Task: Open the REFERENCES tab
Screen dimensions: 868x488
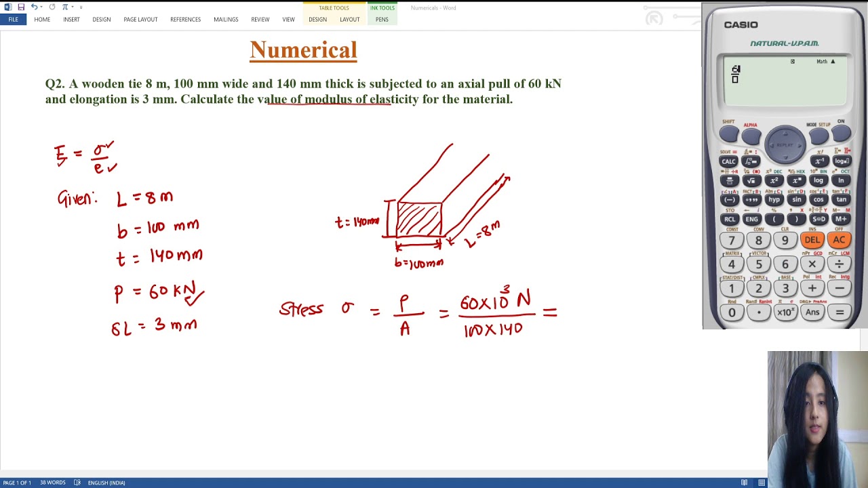Action: point(185,20)
